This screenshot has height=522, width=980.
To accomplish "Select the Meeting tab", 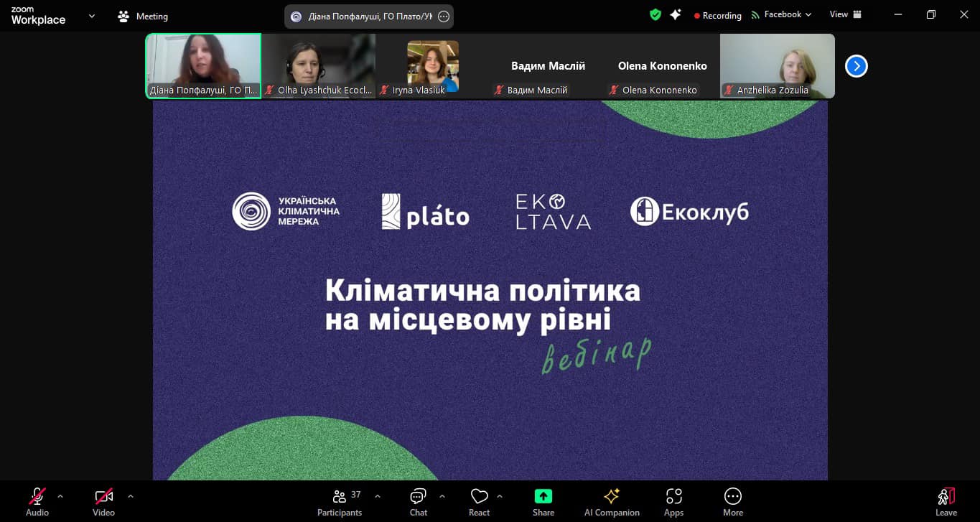I will point(143,16).
